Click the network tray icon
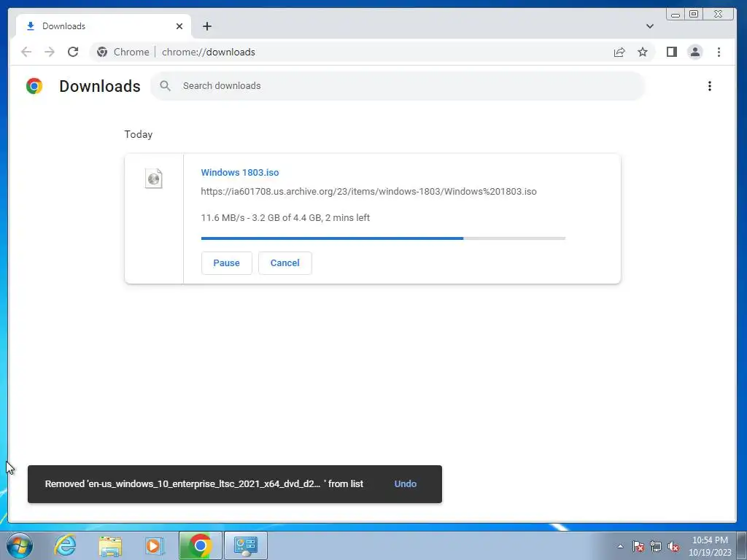 tap(656, 546)
